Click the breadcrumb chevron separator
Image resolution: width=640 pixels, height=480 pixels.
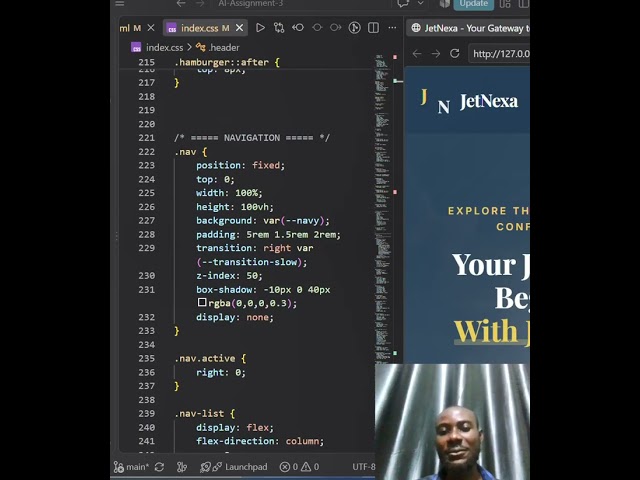[189, 48]
